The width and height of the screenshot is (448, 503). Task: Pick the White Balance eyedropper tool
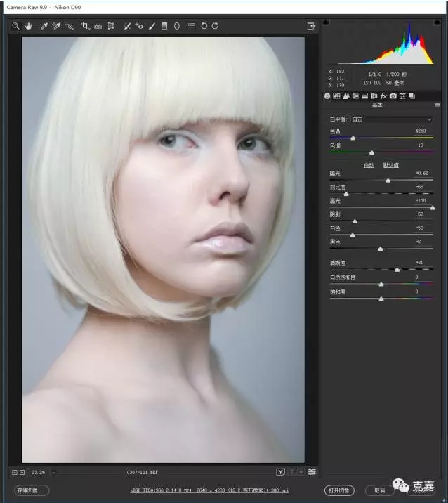[44, 26]
